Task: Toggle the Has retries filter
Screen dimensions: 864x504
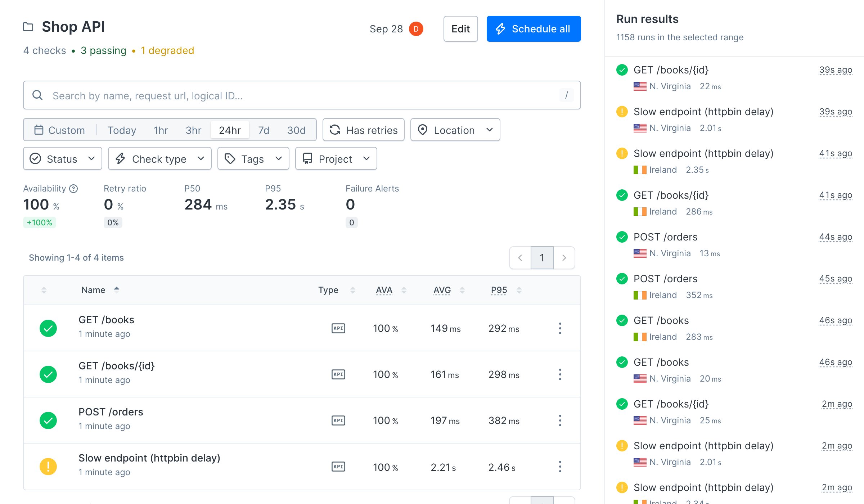Action: [x=364, y=130]
